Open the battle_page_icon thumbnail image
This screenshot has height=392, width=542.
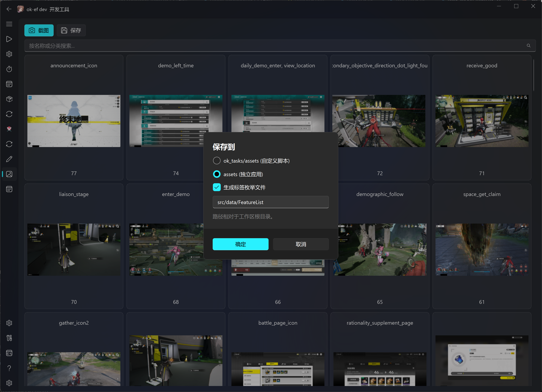coord(278,369)
